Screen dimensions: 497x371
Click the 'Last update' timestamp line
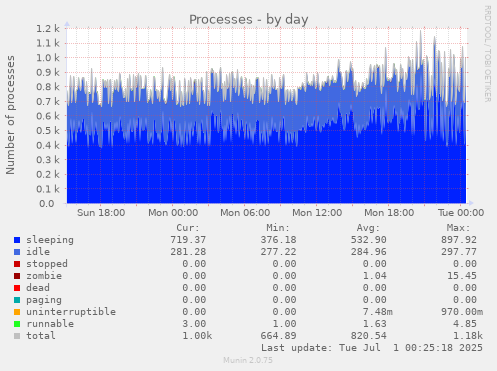[x=372, y=348]
